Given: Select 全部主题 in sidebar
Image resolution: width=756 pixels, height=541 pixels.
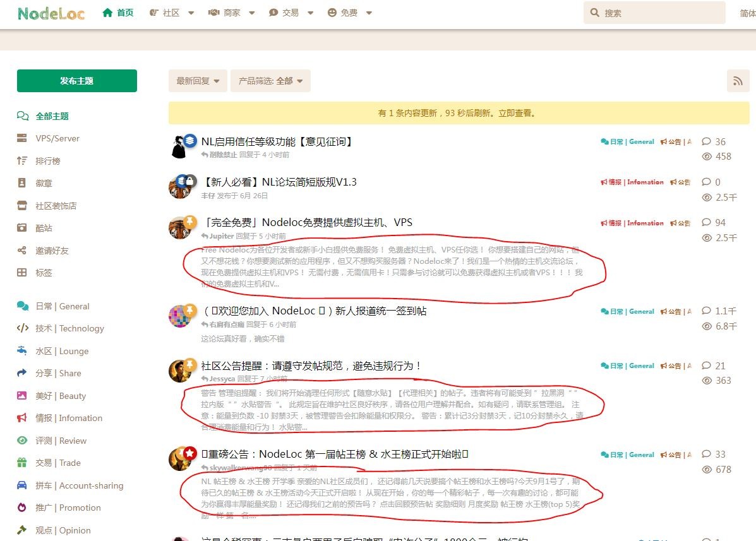Looking at the screenshot, I should click(44, 116).
